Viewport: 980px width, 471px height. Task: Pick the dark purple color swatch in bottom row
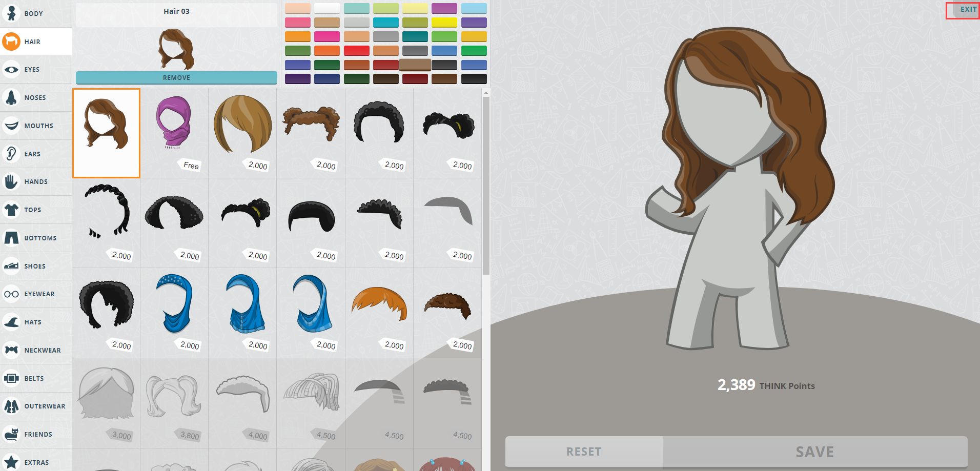(297, 79)
